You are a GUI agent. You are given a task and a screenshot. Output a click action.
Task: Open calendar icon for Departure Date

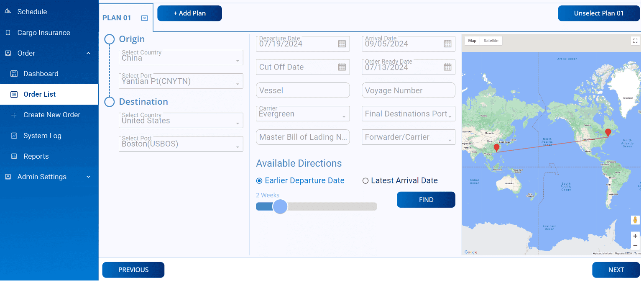coord(342,44)
